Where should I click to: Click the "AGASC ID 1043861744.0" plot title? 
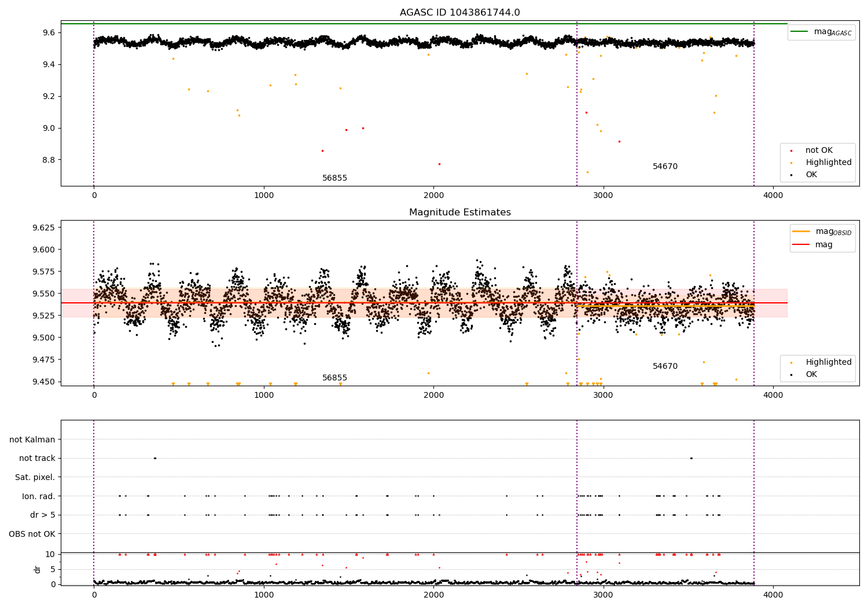(x=459, y=13)
